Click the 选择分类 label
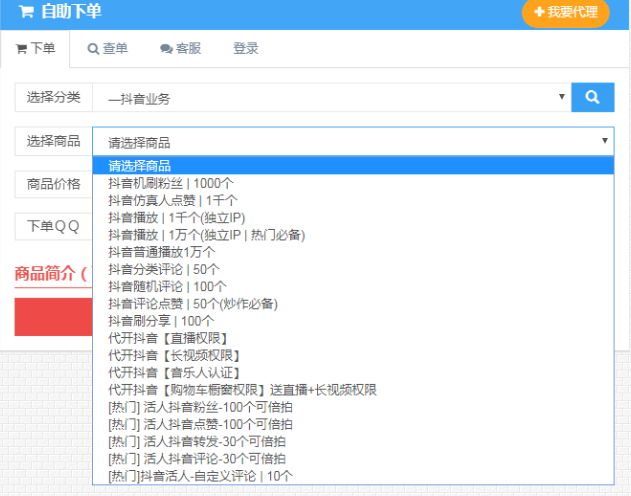This screenshot has width=631, height=496. coord(54,97)
